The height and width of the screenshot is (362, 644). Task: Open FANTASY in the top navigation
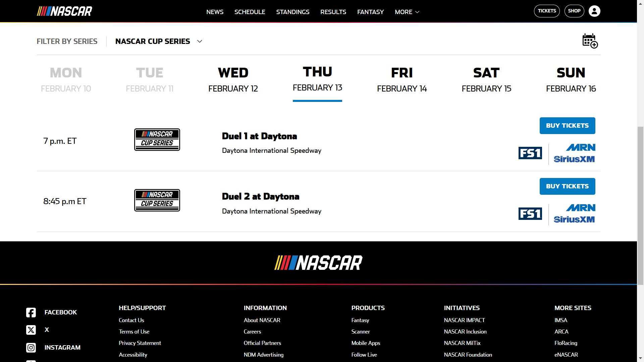click(370, 12)
